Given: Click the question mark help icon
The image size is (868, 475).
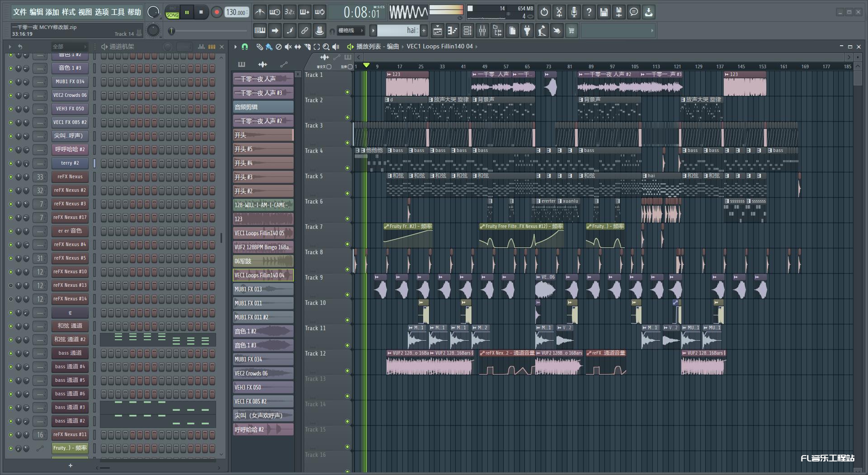Looking at the screenshot, I should 589,12.
